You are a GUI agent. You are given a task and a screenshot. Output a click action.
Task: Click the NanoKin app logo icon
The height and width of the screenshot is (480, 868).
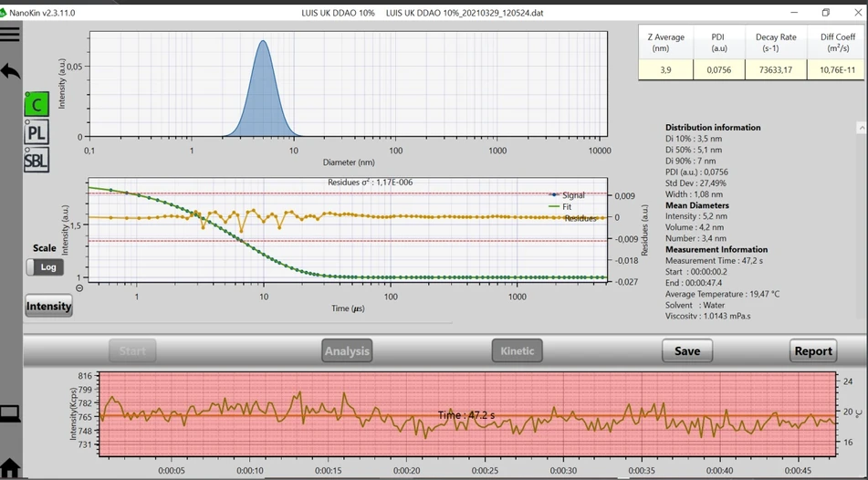point(3,12)
